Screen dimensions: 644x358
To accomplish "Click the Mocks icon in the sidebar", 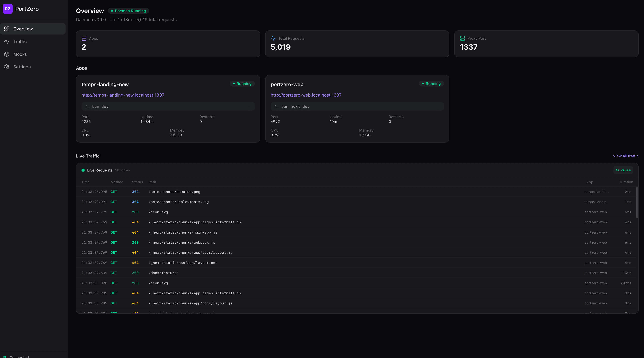I will click(x=7, y=54).
